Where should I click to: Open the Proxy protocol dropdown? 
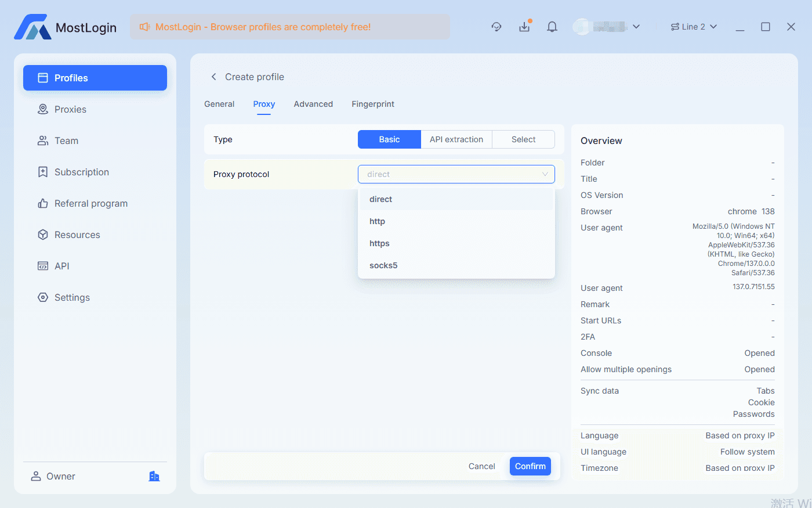456,174
